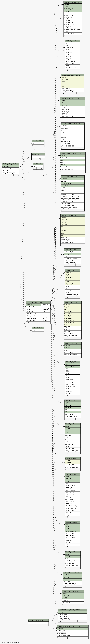Select PKG_TRK_LVL in LAWSON_PO_CONFIG
Screen dimensions: 90x644
coord(72,261)
